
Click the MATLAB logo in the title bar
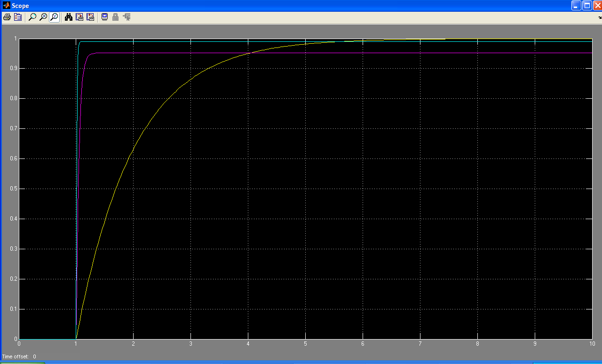coord(6,6)
